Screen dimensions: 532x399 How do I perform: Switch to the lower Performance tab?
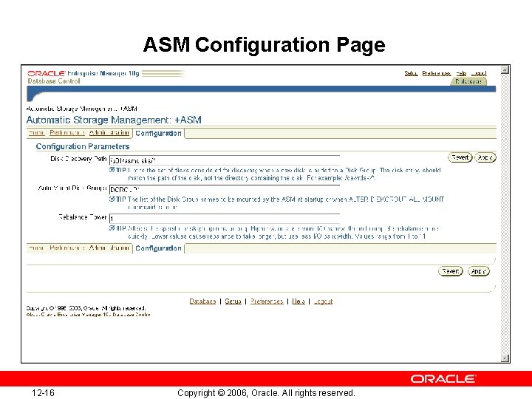(67, 248)
